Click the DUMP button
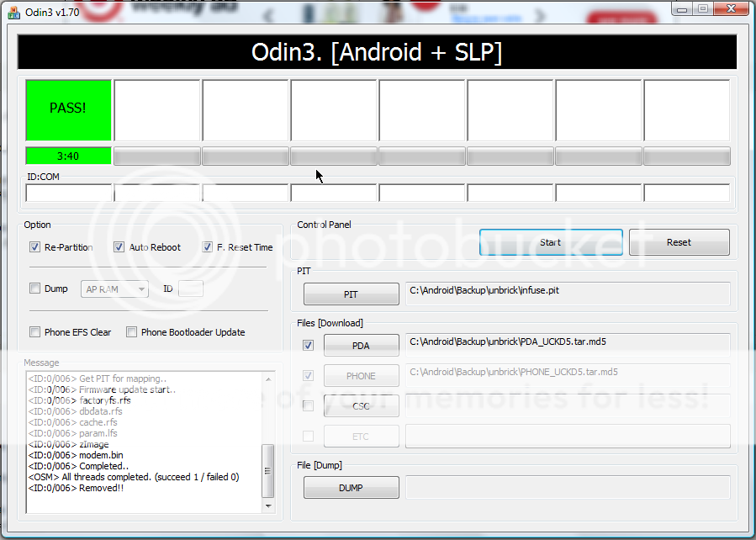This screenshot has width=756, height=540. [351, 488]
